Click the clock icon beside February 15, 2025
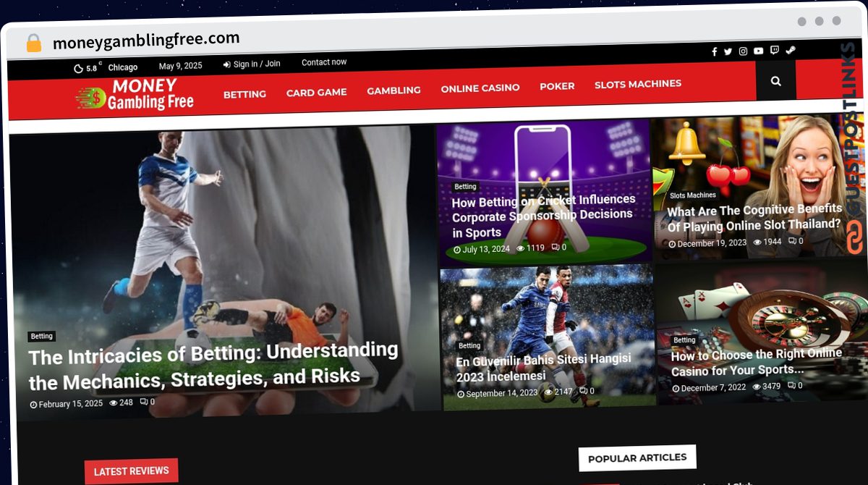Screen dimensions: 868x485 (33, 405)
